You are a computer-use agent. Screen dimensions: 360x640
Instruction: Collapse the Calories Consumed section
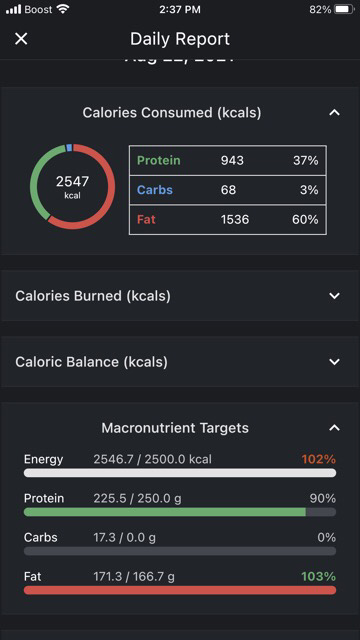pos(334,113)
